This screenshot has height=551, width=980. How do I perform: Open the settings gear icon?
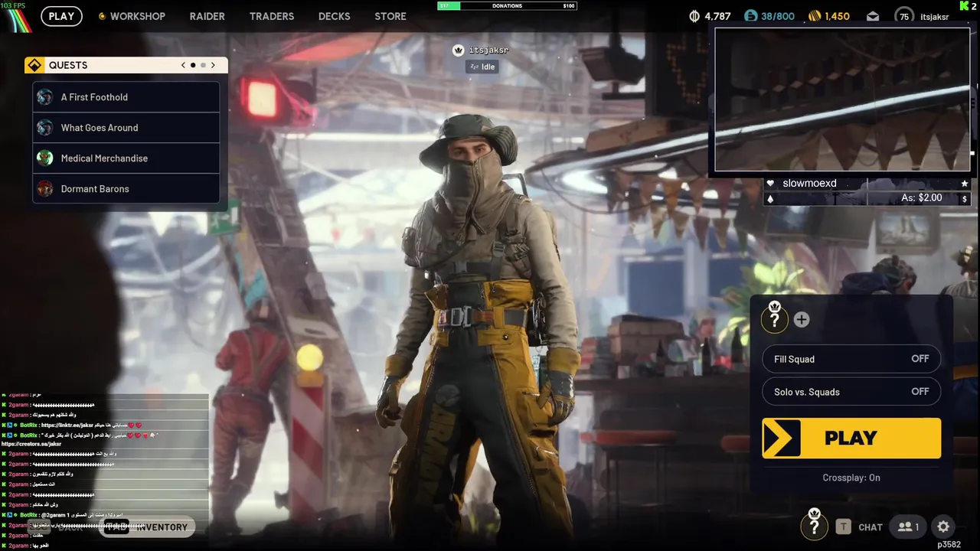pos(943,527)
